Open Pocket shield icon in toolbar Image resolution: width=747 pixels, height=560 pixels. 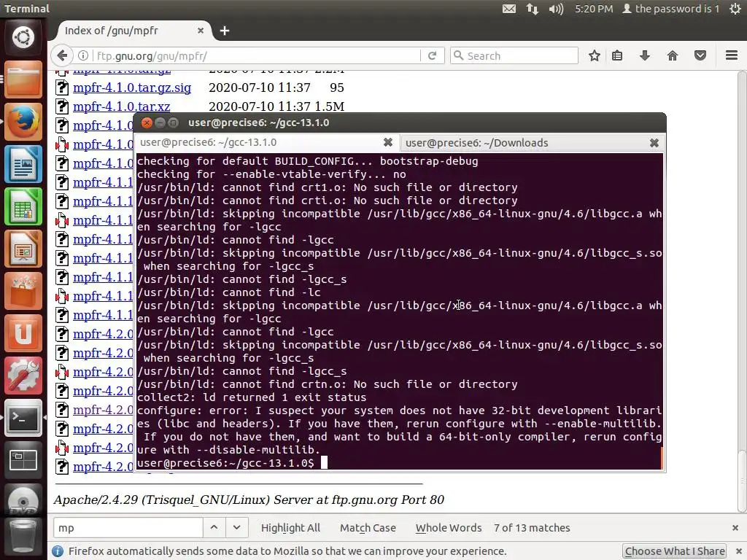pos(700,55)
